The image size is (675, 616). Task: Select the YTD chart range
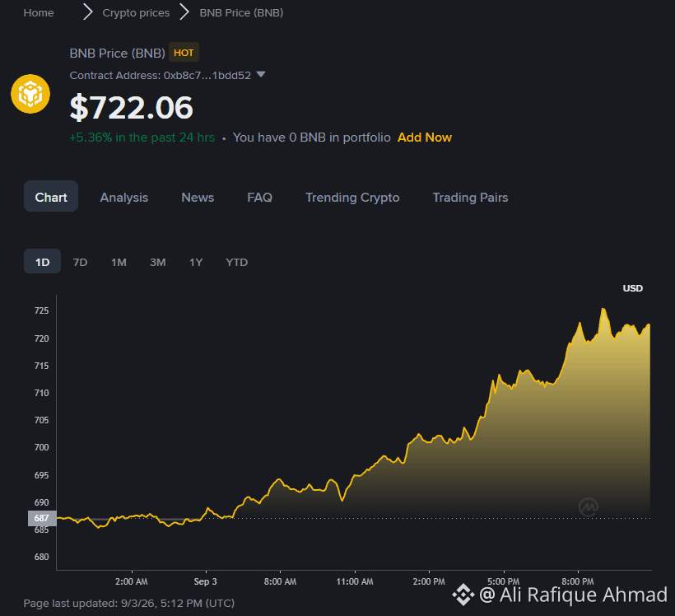click(x=237, y=263)
